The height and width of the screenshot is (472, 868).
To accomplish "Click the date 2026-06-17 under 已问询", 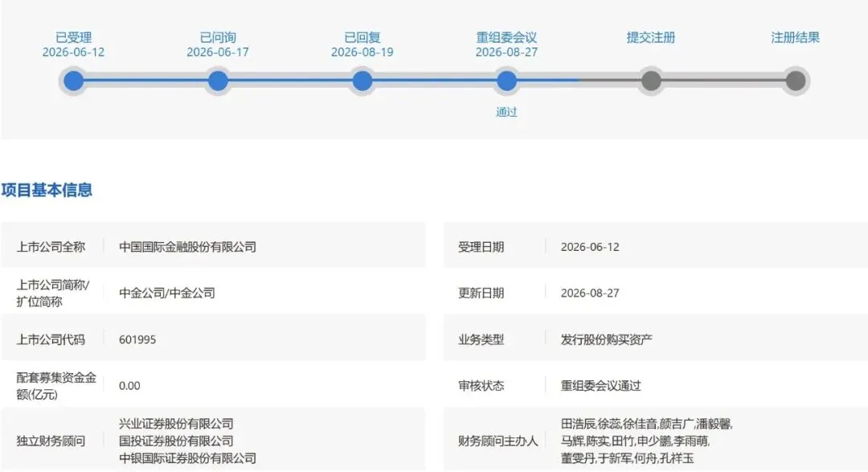I will coord(218,52).
